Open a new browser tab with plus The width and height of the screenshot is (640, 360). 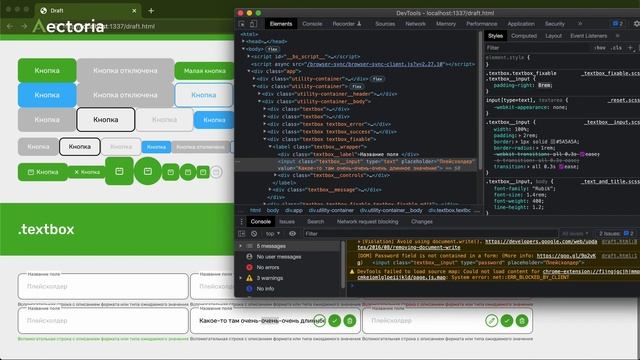(151, 11)
